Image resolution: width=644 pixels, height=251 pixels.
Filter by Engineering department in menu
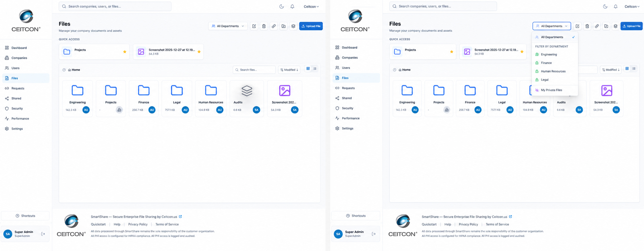click(x=555, y=54)
